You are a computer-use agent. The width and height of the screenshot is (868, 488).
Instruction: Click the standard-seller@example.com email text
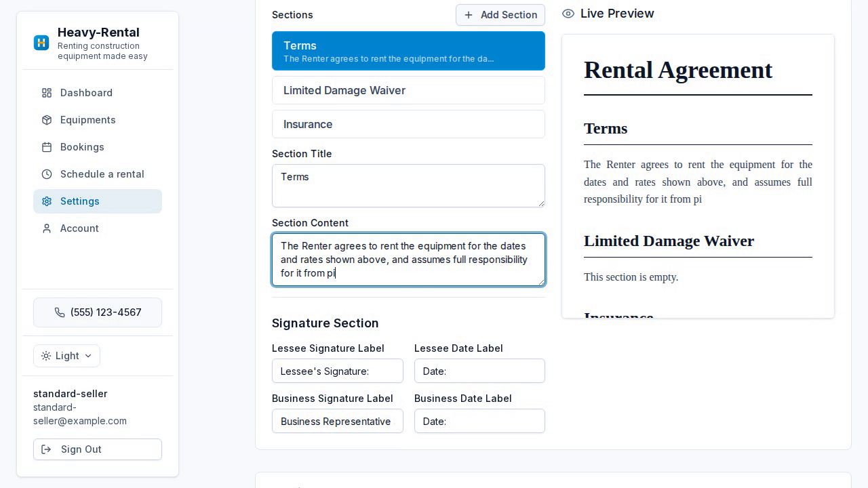[x=80, y=414]
